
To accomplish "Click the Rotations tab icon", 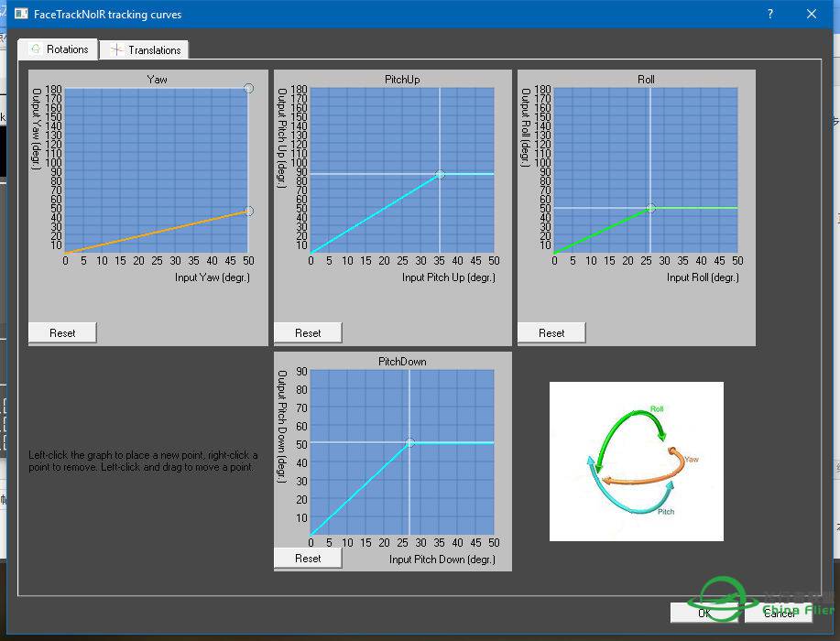I will tap(36, 49).
